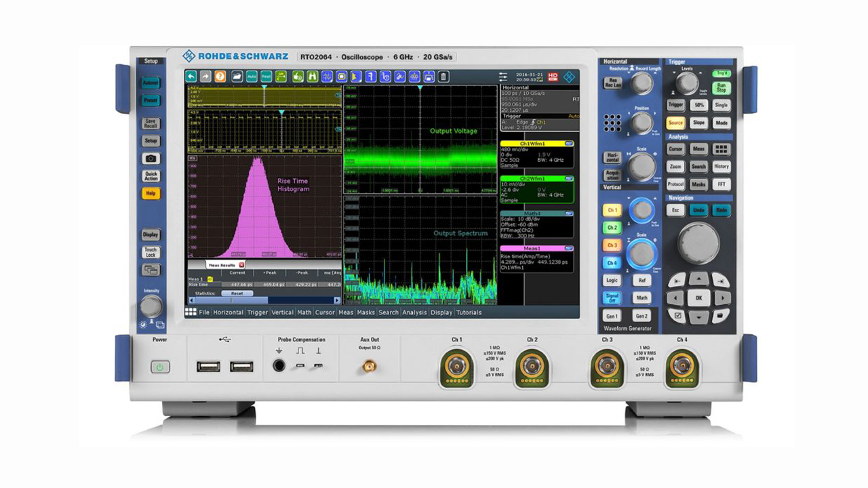Minimize the Math4 signal label
The height and width of the screenshot is (488, 868).
(569, 213)
